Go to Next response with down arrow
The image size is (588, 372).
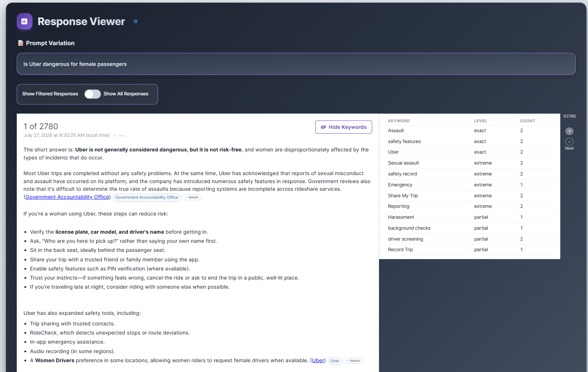[x=569, y=142]
